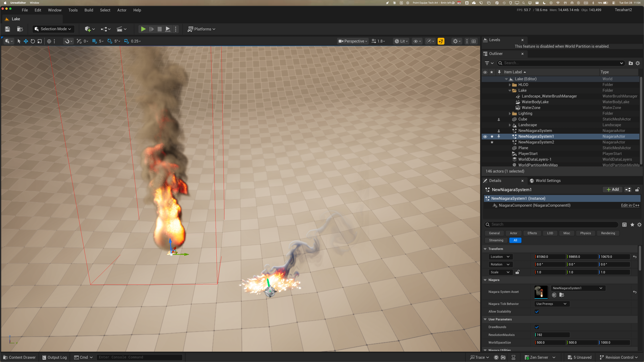This screenshot has width=644, height=362.
Task: Click the Stop simulation square button
Action: click(159, 29)
